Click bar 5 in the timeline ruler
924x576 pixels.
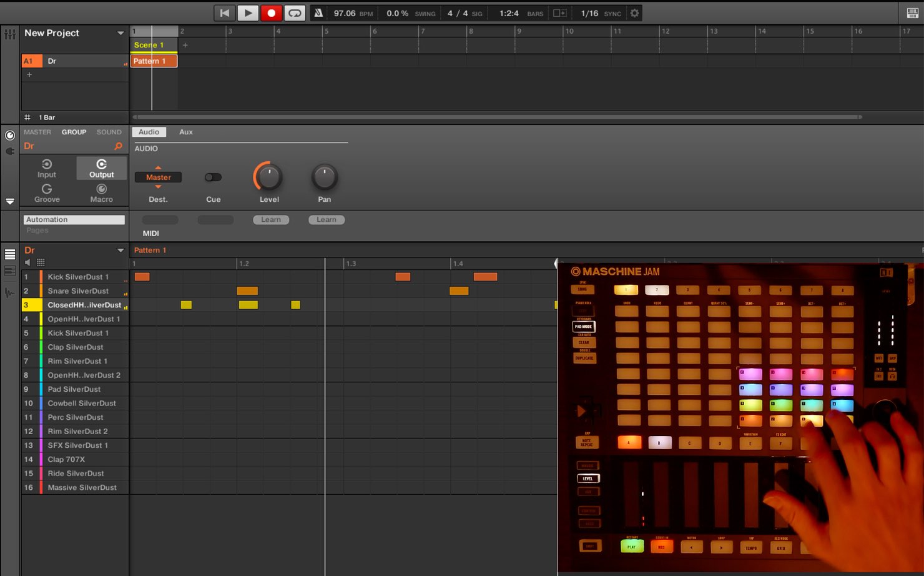[327, 31]
